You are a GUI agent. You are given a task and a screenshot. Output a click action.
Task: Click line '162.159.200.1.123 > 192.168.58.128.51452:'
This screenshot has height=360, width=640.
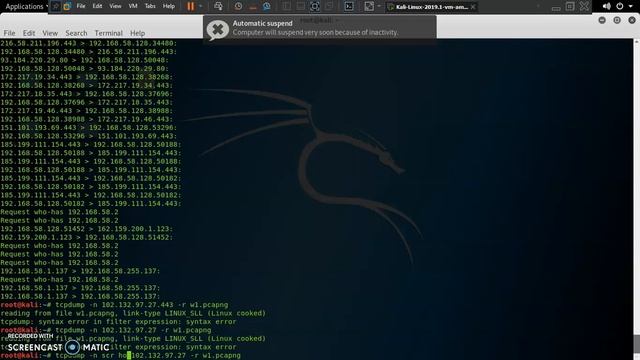(x=87, y=238)
